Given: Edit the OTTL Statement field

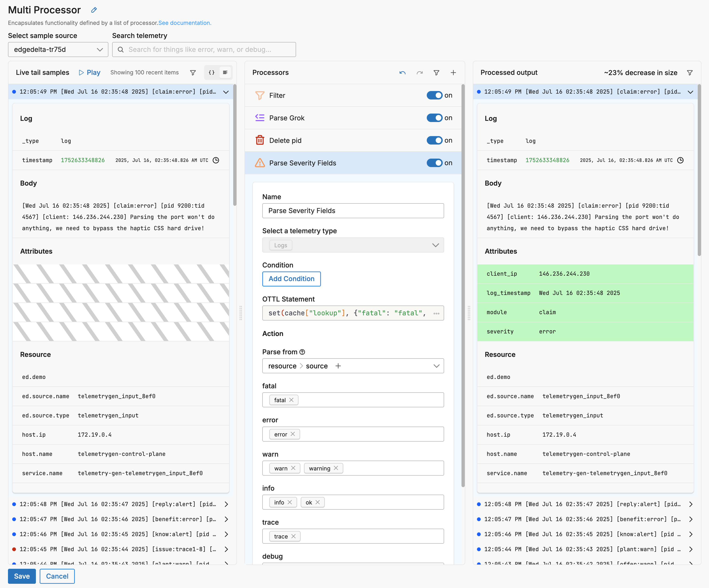Looking at the screenshot, I should coord(353,313).
